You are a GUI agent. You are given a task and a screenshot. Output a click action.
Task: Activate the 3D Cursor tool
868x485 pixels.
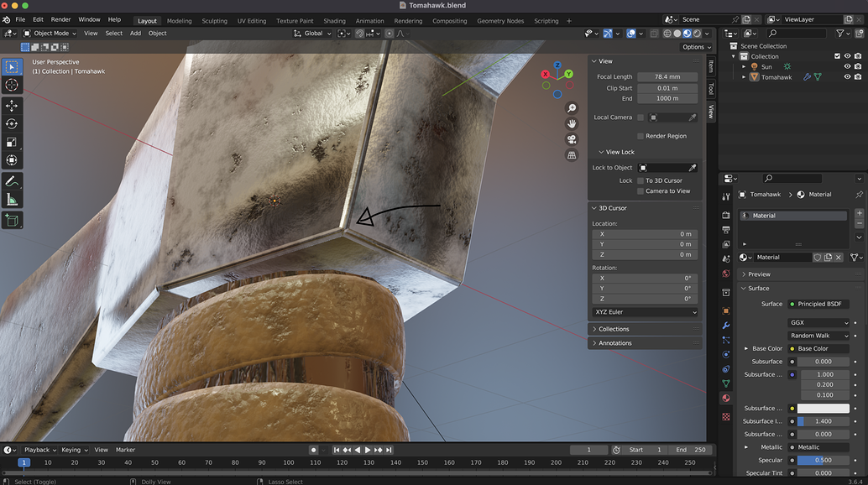click(12, 85)
